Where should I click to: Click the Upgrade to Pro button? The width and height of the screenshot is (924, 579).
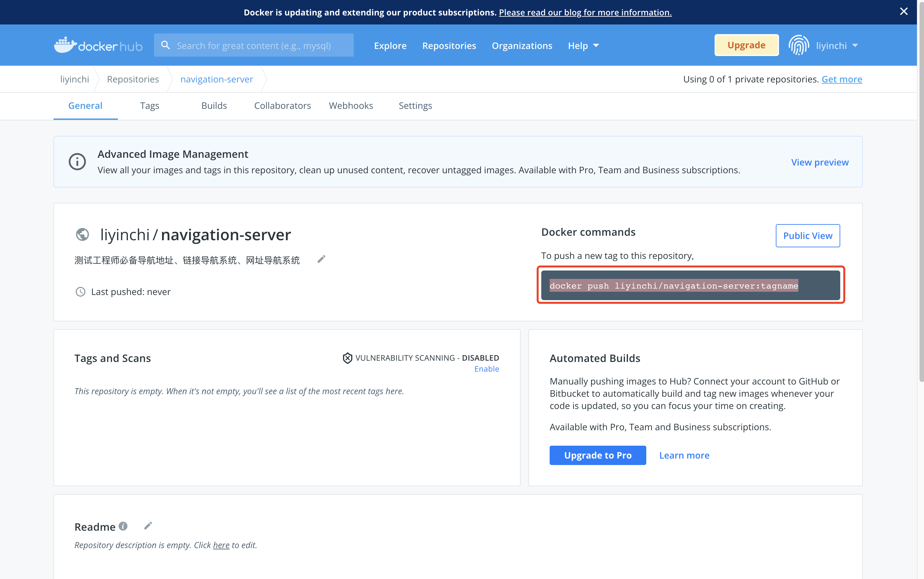pyautogui.click(x=598, y=455)
